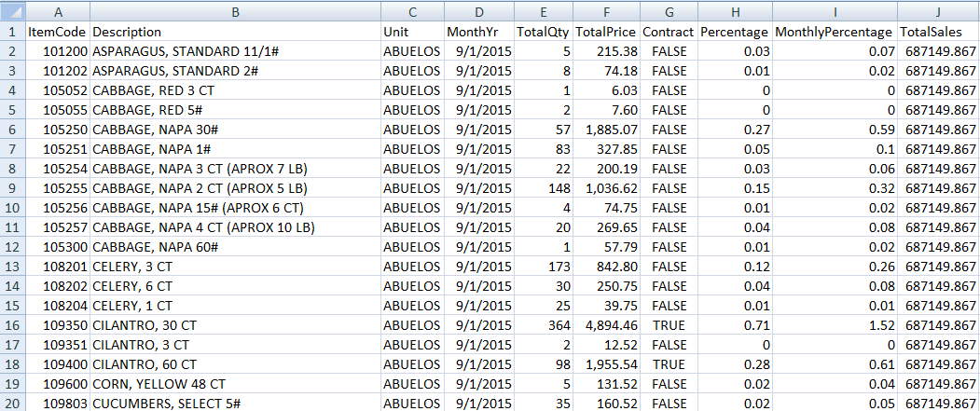Image resolution: width=980 pixels, height=411 pixels.
Task: Click the TotalPrice header cell
Action: click(x=607, y=32)
